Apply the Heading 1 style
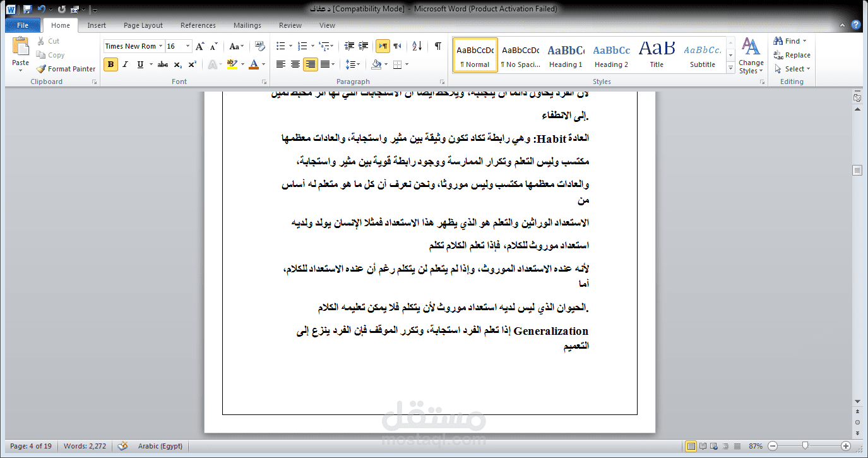The height and width of the screenshot is (458, 868). coord(566,55)
